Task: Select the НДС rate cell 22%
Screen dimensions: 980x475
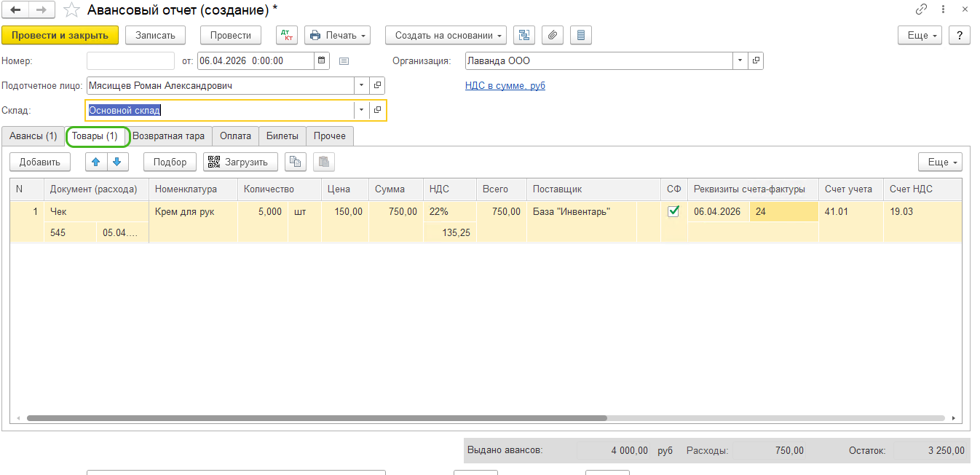Action: (449, 212)
